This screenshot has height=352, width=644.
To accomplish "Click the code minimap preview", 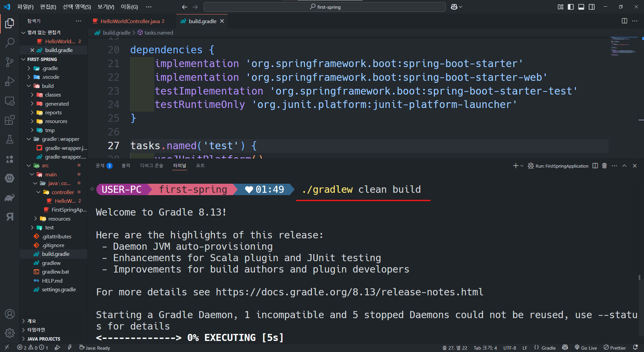I will 625,46.
